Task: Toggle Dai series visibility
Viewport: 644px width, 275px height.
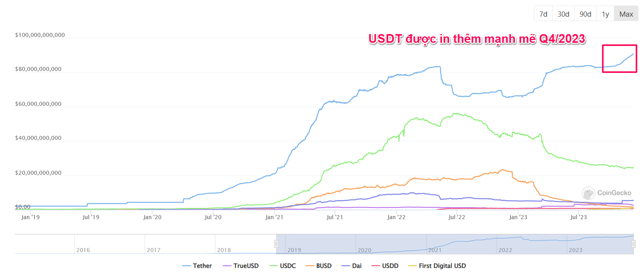Action: point(352,266)
